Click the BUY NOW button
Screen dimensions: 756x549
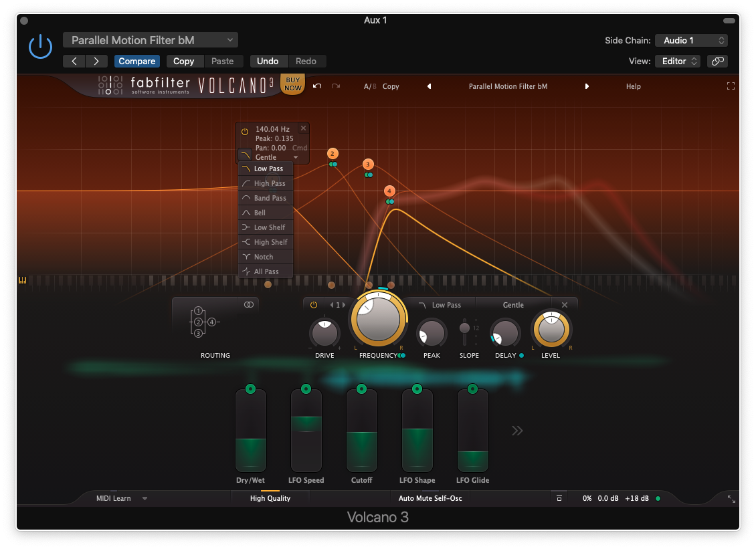[292, 84]
